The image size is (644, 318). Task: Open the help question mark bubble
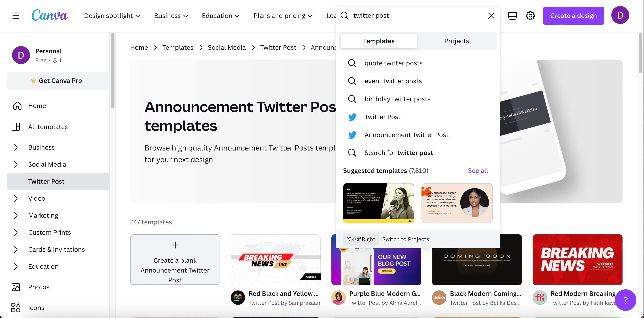click(625, 300)
